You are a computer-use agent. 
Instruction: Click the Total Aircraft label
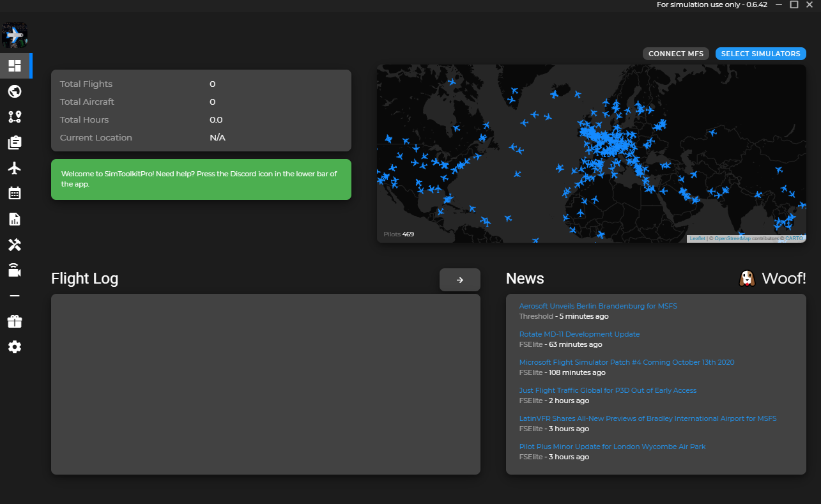(88, 102)
